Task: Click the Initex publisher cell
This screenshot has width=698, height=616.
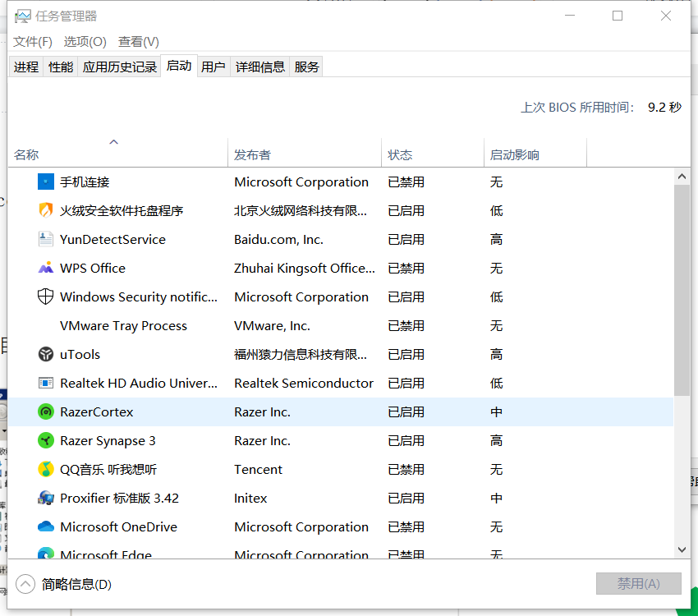Action: click(250, 498)
